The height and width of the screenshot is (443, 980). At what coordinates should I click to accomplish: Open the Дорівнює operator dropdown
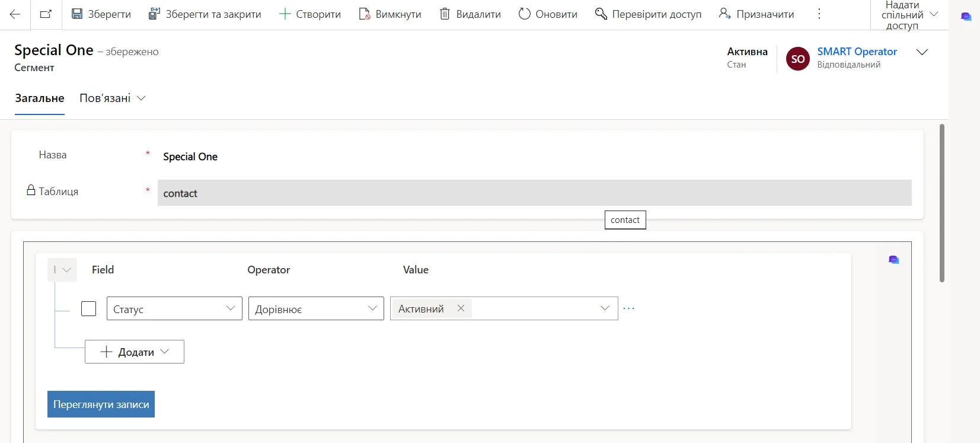tap(316, 308)
